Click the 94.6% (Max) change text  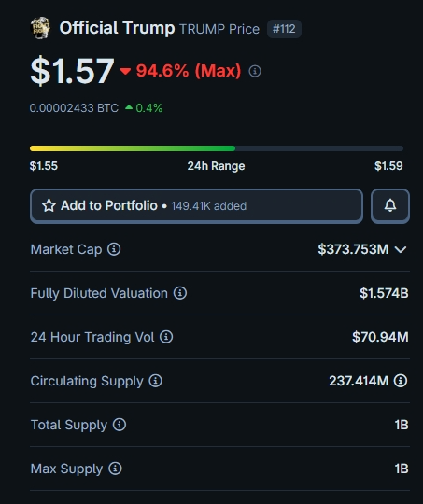pos(189,71)
